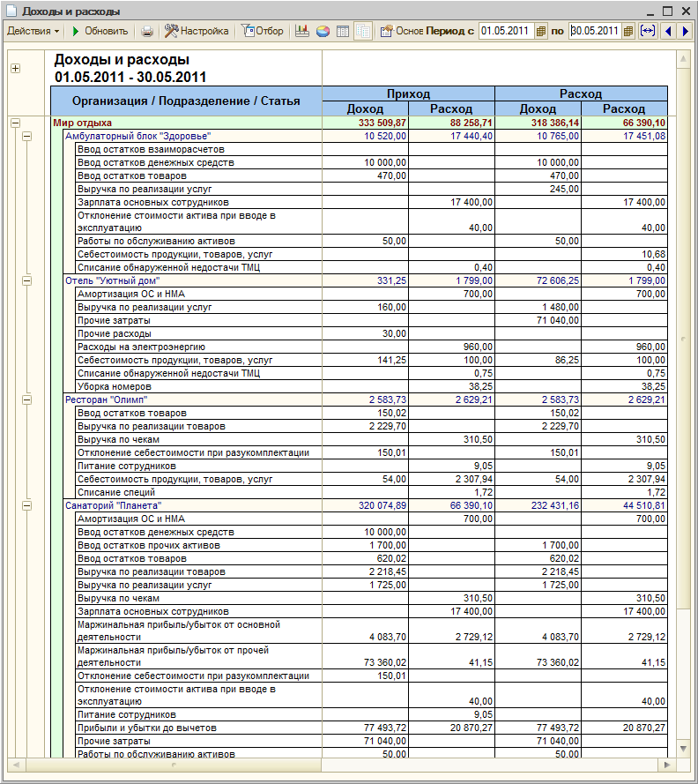
Task: Collapse the Отель "Уютный дом" group
Action: 27,281
